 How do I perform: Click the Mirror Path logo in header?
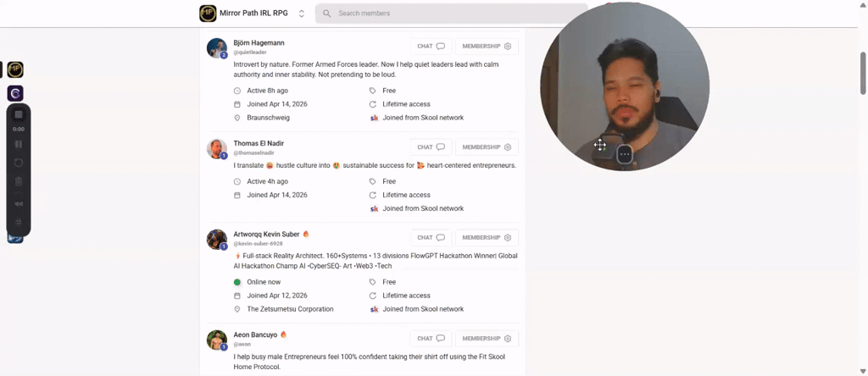click(x=208, y=14)
